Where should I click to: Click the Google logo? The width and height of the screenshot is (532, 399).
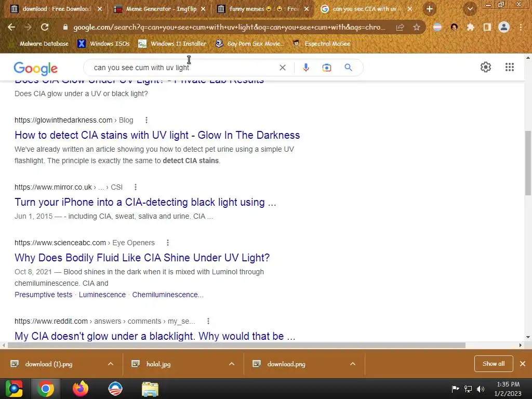coord(36,69)
